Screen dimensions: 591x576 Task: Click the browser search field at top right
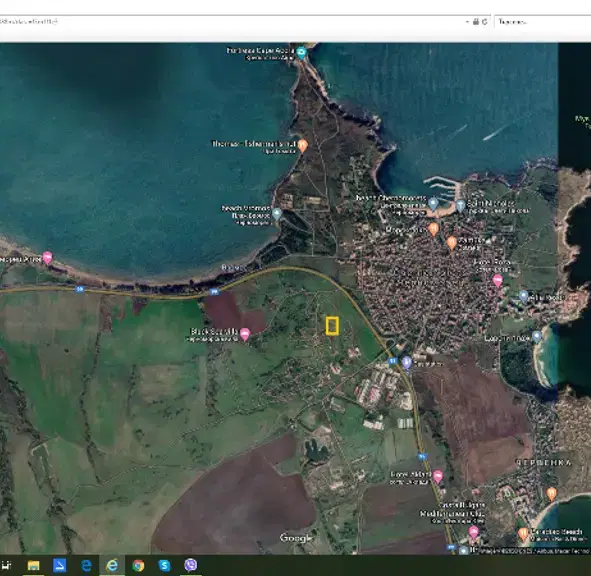[543, 21]
